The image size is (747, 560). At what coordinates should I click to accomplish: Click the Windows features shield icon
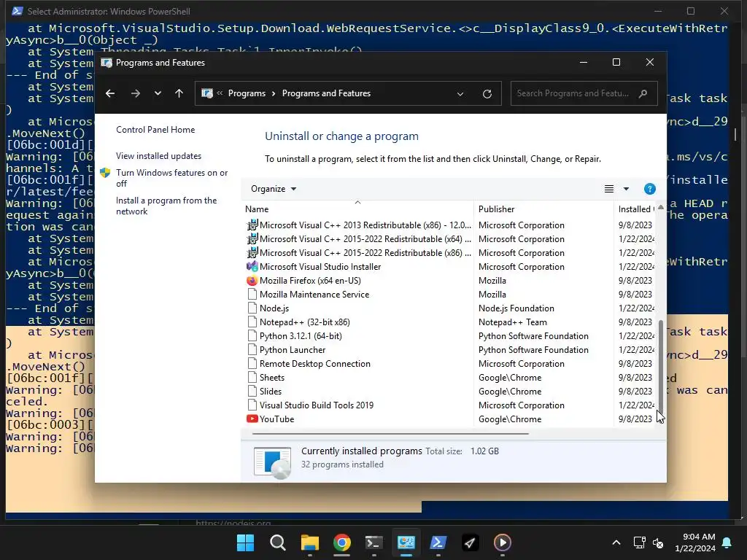[x=105, y=173]
